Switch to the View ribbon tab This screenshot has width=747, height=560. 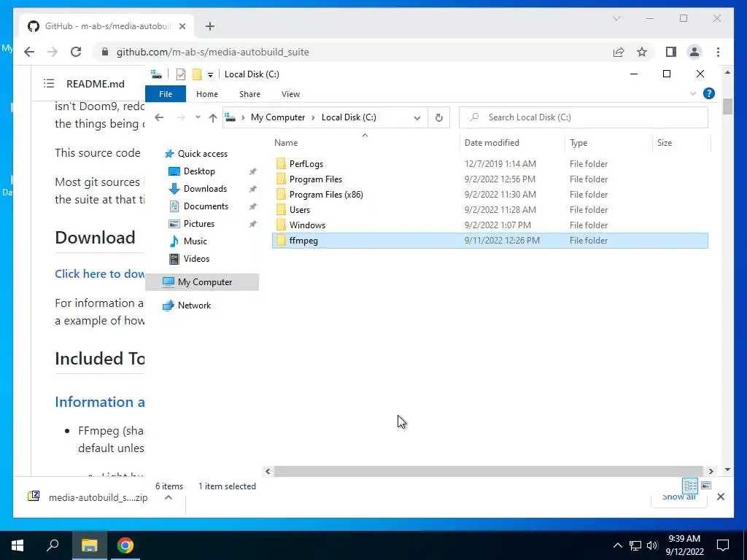pos(290,94)
